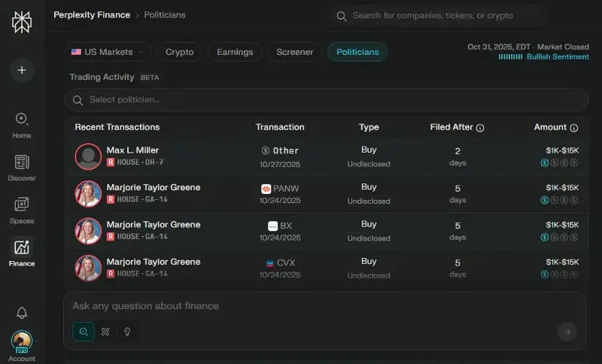Switch to the Earnings tab
The height and width of the screenshot is (364, 602).
235,52
